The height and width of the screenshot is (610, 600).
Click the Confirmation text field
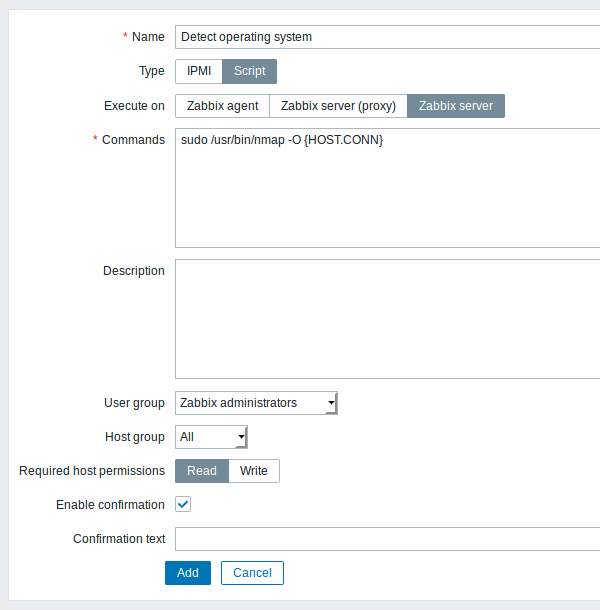pyautogui.click(x=388, y=539)
